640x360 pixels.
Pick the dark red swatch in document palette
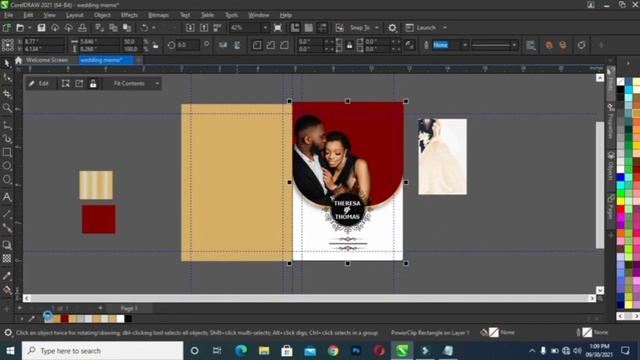click(x=65, y=319)
